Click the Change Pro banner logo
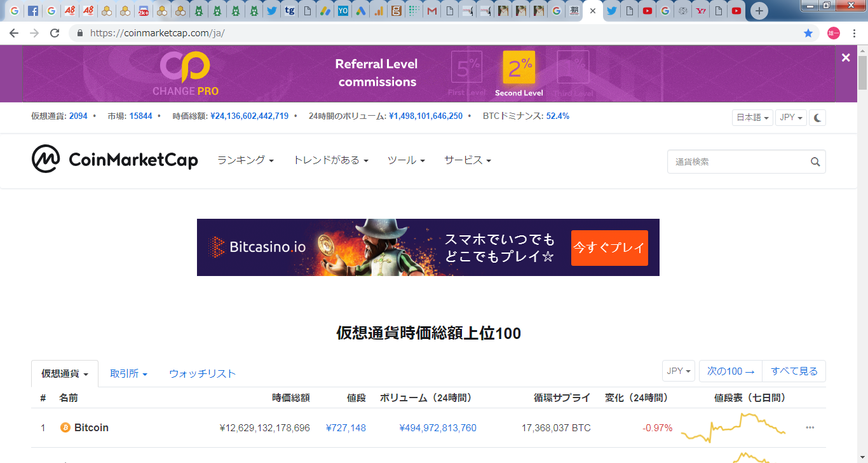868x463 pixels. (185, 74)
